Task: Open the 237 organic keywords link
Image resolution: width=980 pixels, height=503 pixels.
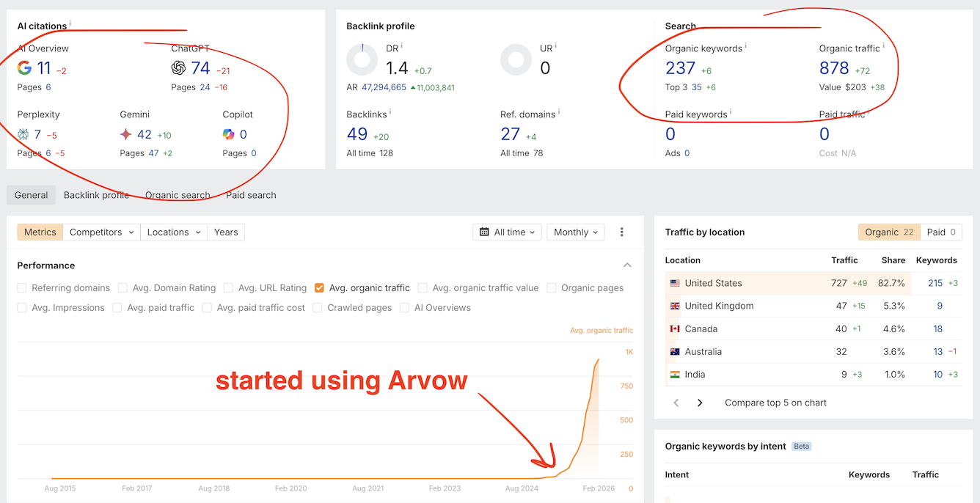Action: point(680,68)
